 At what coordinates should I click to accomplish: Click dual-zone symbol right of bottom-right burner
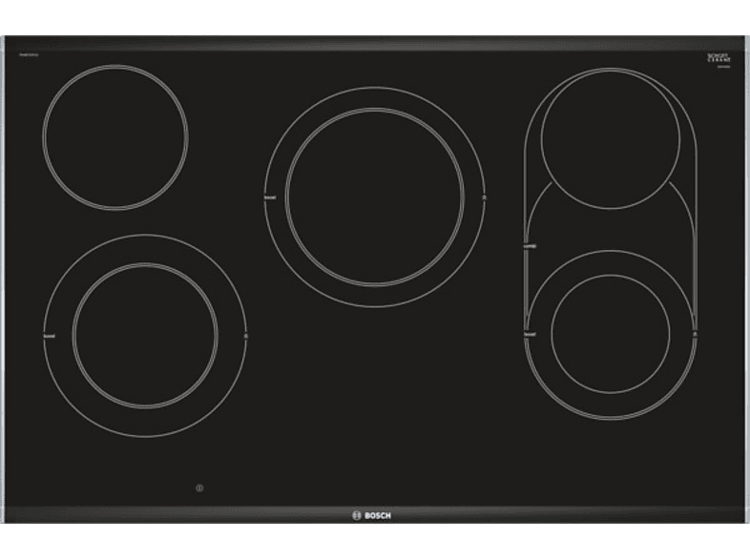click(x=696, y=334)
